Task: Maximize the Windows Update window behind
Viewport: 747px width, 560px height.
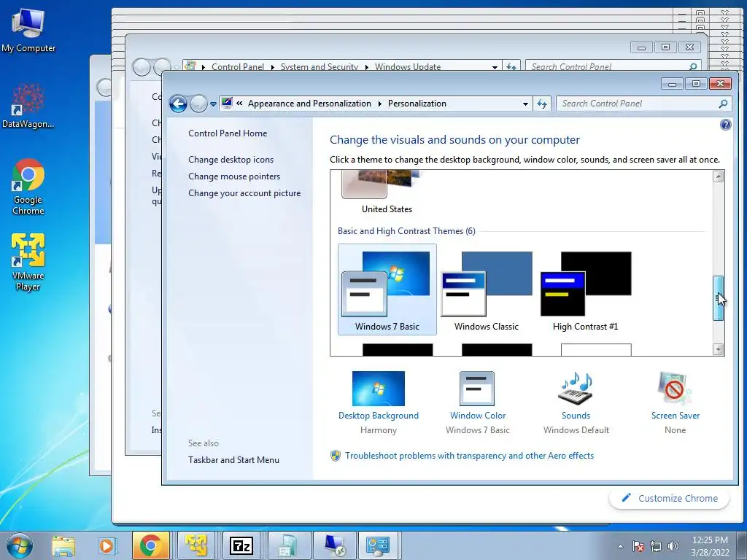Action: [x=665, y=47]
